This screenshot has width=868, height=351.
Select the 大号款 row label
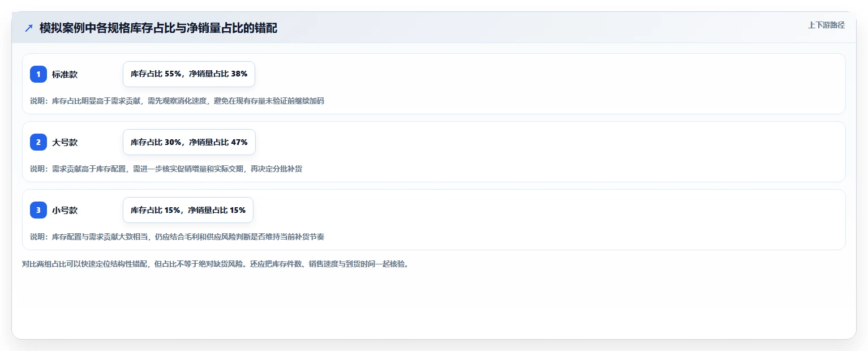click(x=65, y=142)
